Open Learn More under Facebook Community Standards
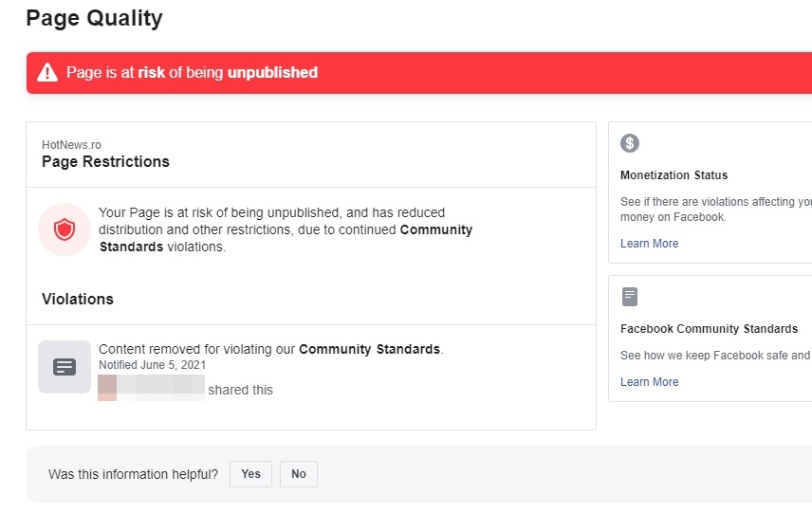 (x=649, y=382)
